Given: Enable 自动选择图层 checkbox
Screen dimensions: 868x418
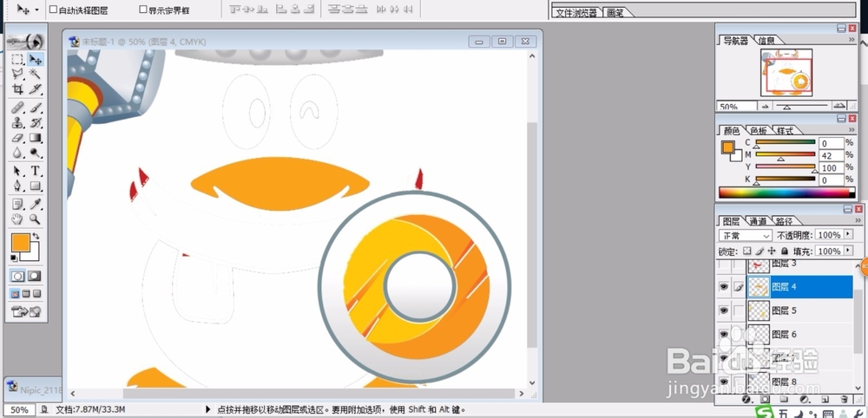Looking at the screenshot, I should pyautogui.click(x=53, y=10).
